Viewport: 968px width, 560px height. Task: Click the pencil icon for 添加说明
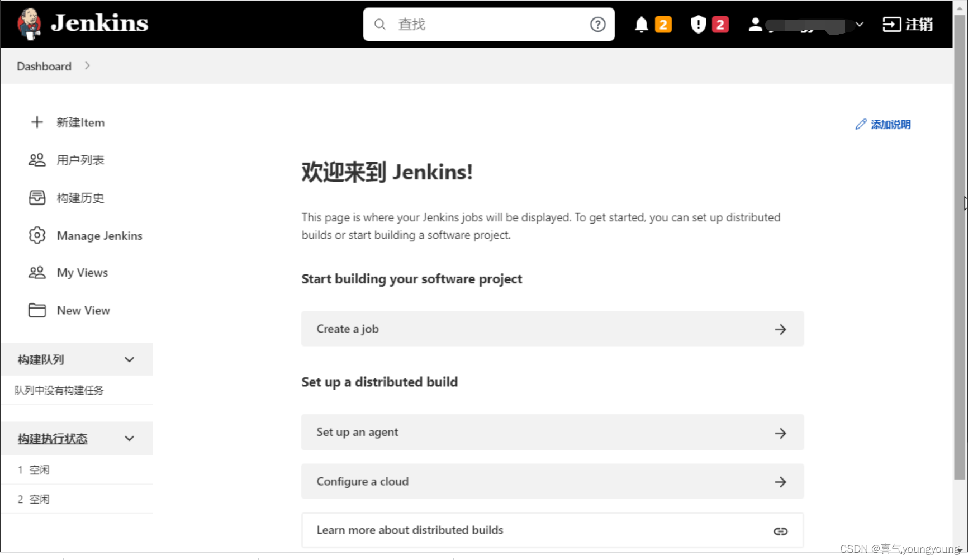[861, 124]
